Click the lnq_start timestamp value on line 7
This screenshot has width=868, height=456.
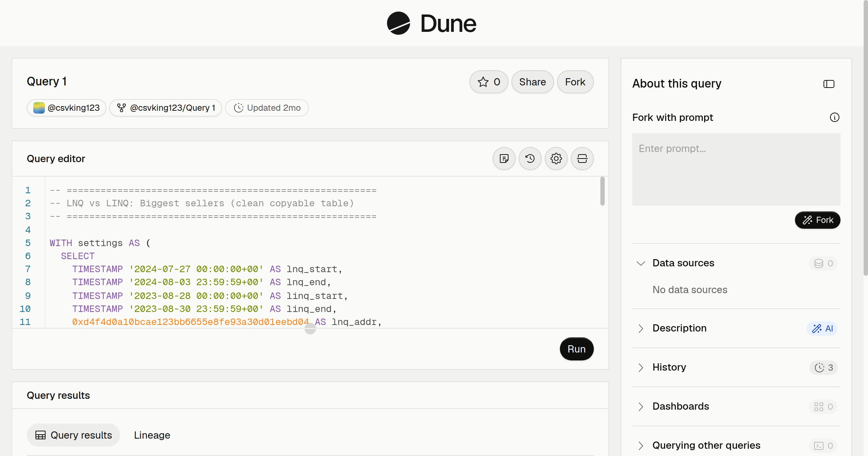(196, 269)
